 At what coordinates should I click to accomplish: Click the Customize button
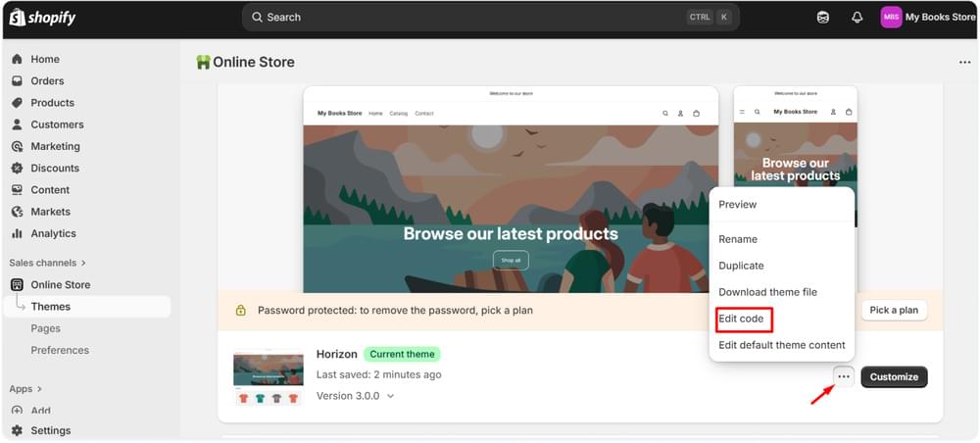click(x=895, y=376)
